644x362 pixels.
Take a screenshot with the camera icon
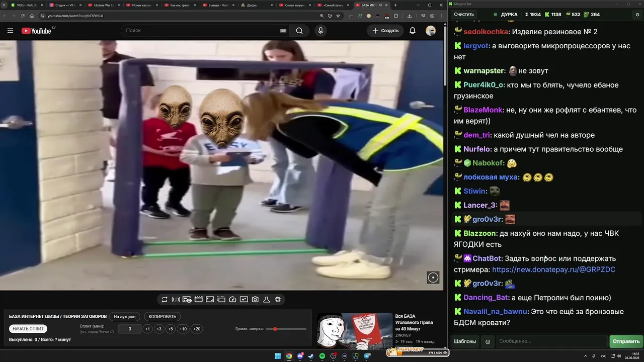pos(255,300)
